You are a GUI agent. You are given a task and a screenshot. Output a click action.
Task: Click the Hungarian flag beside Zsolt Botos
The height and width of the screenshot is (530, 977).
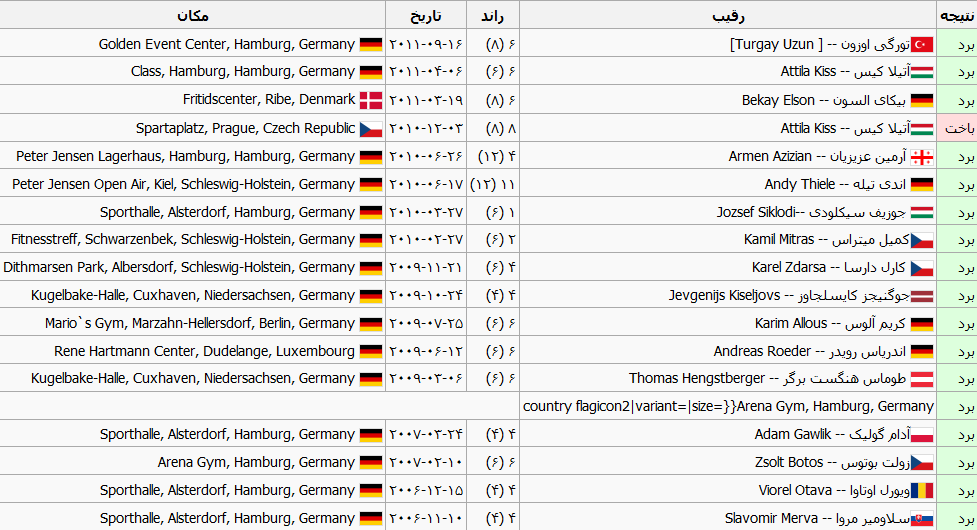(921, 463)
